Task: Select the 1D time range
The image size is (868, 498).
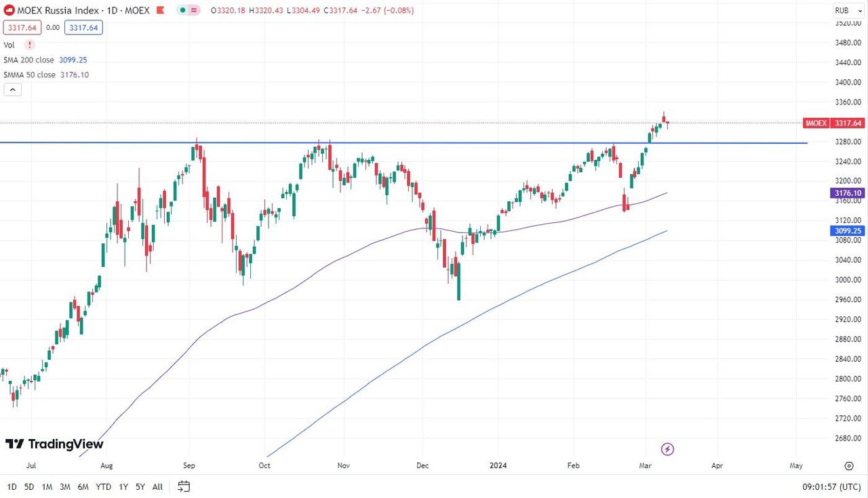Action: (x=12, y=486)
